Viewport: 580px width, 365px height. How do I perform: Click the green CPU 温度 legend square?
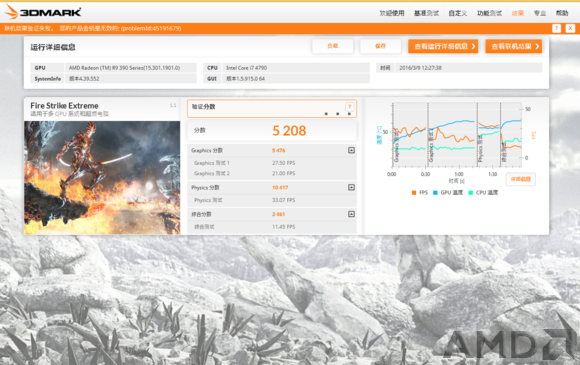pos(471,193)
